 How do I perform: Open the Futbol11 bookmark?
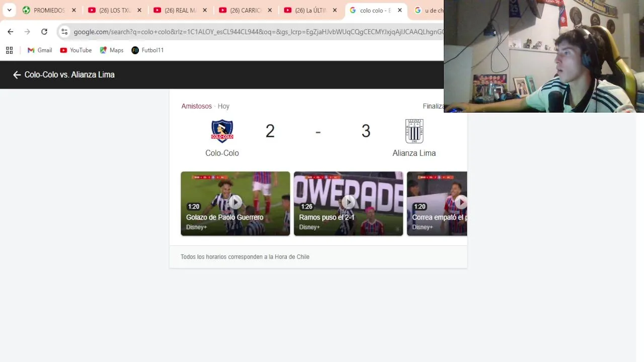click(147, 50)
